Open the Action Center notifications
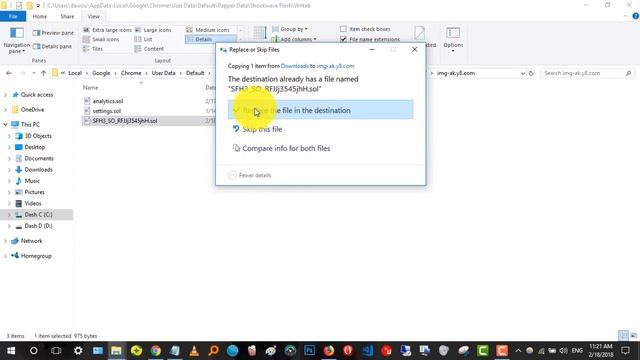 tap(625, 351)
